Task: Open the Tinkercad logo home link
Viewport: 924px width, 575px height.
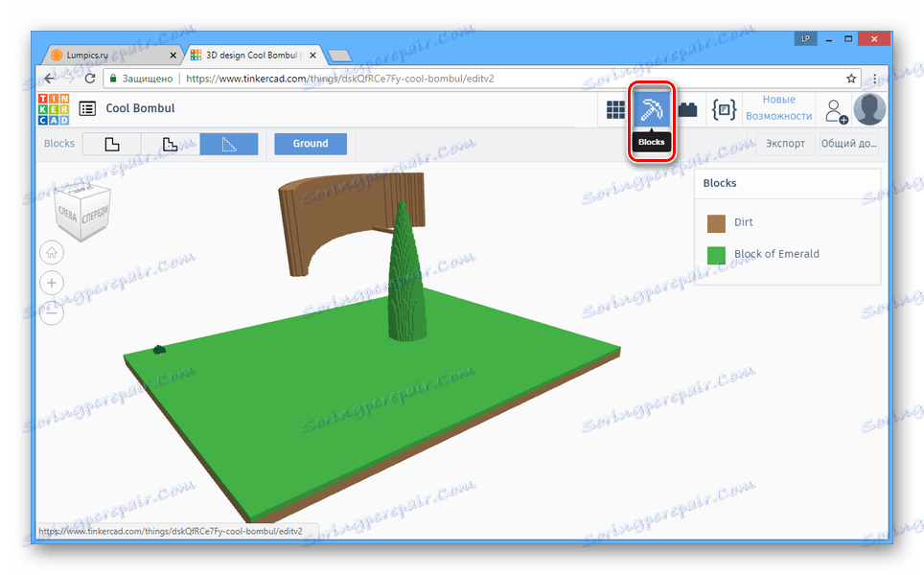Action: point(54,109)
